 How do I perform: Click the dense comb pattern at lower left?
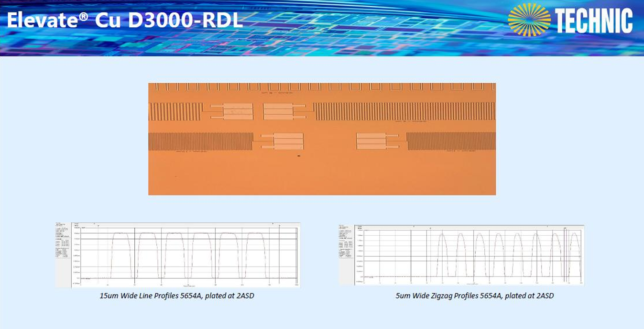(200, 141)
